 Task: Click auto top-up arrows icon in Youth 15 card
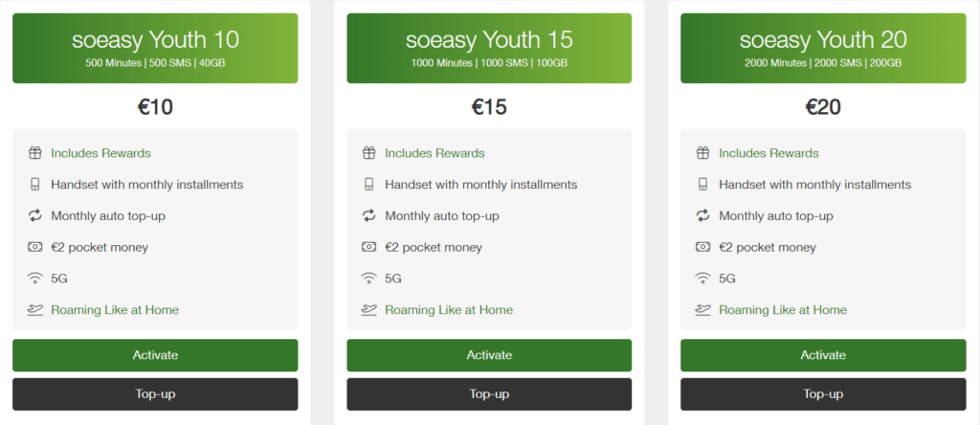tap(368, 216)
